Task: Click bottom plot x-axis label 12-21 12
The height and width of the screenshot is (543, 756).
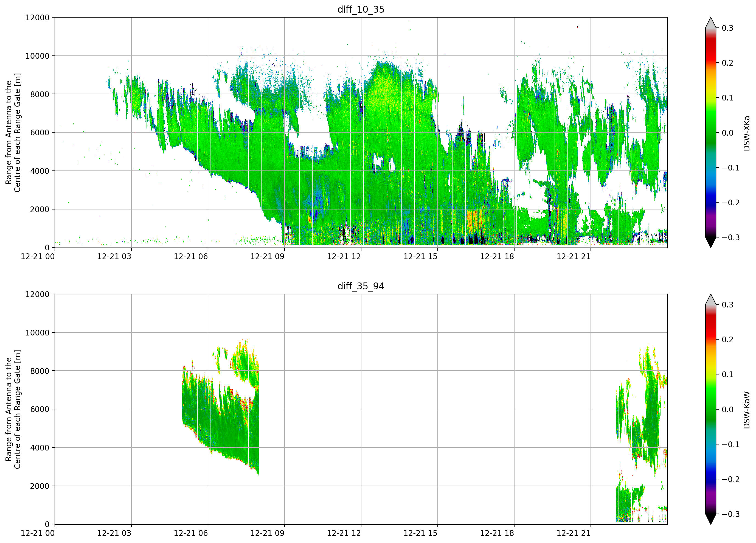Action: pos(344,533)
